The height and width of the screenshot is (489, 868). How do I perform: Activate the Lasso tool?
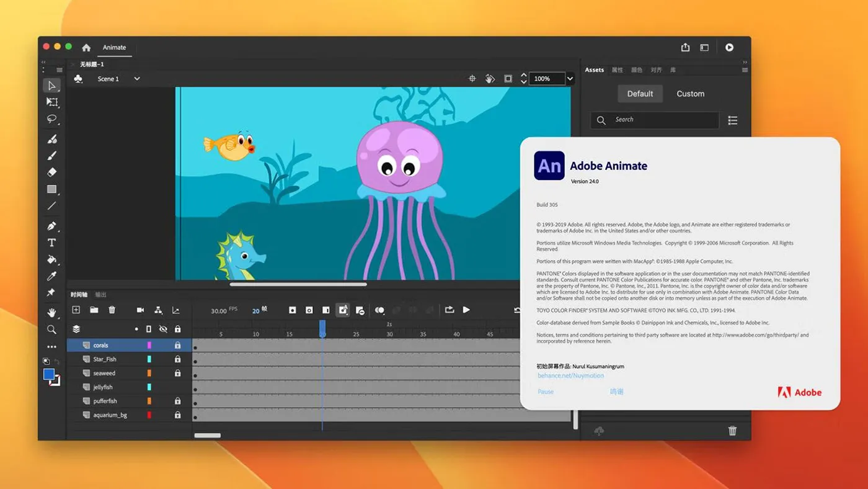(x=52, y=119)
